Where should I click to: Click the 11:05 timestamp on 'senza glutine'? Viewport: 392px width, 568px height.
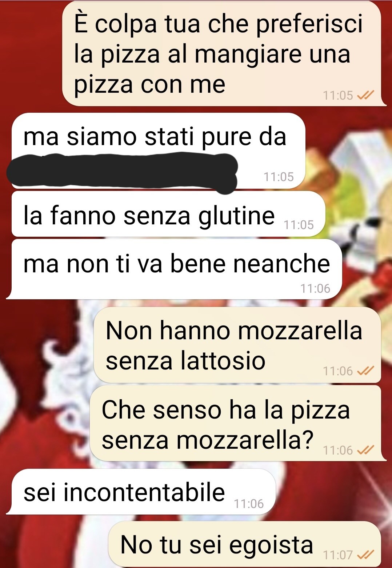click(299, 225)
